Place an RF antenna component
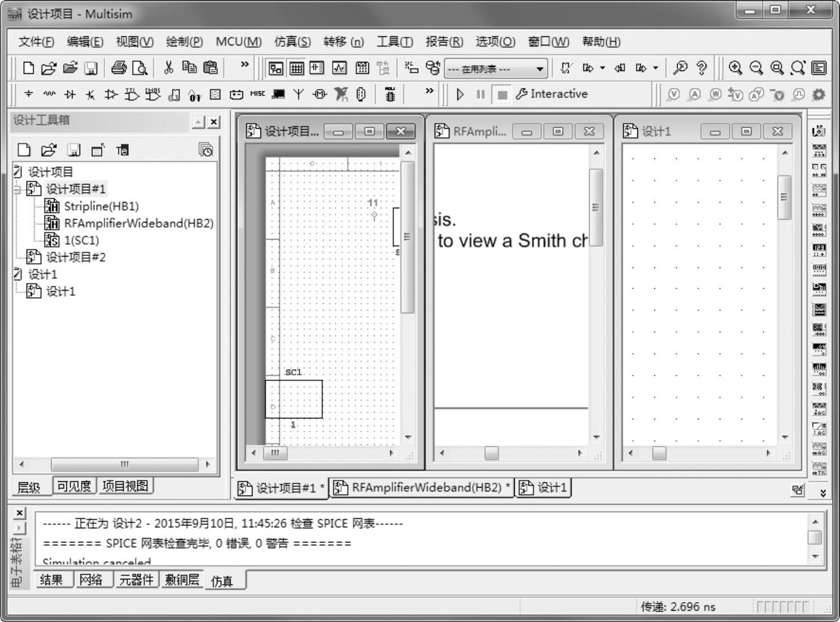This screenshot has height=622, width=840. click(x=299, y=94)
